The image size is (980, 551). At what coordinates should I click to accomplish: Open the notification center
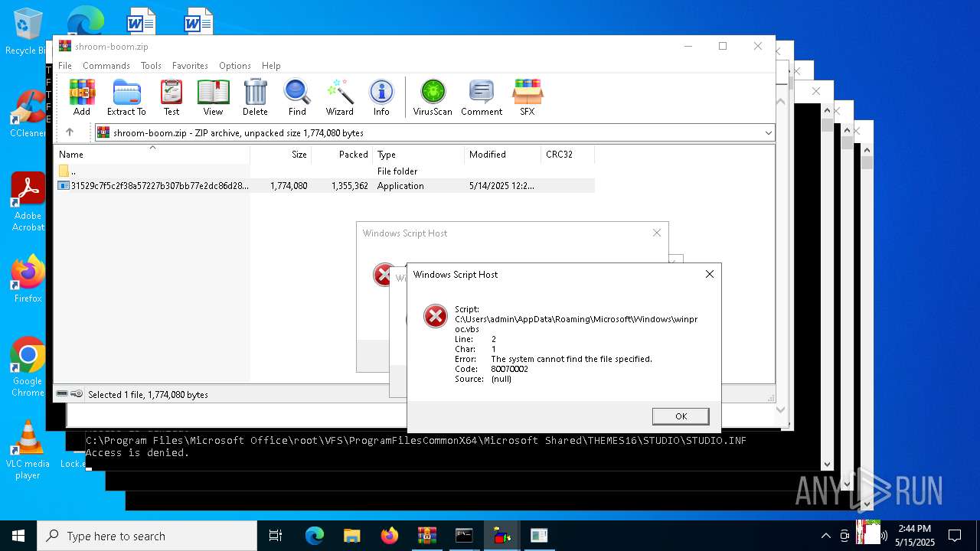point(955,536)
